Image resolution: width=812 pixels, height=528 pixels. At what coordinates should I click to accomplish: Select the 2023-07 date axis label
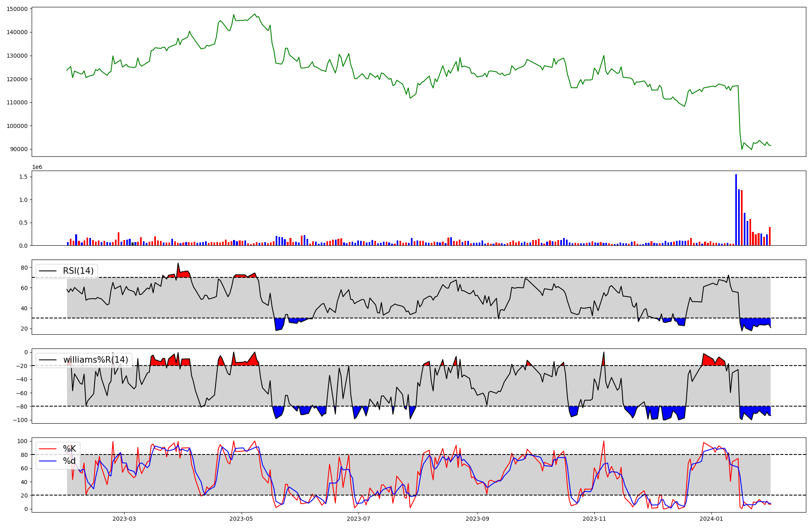359,519
